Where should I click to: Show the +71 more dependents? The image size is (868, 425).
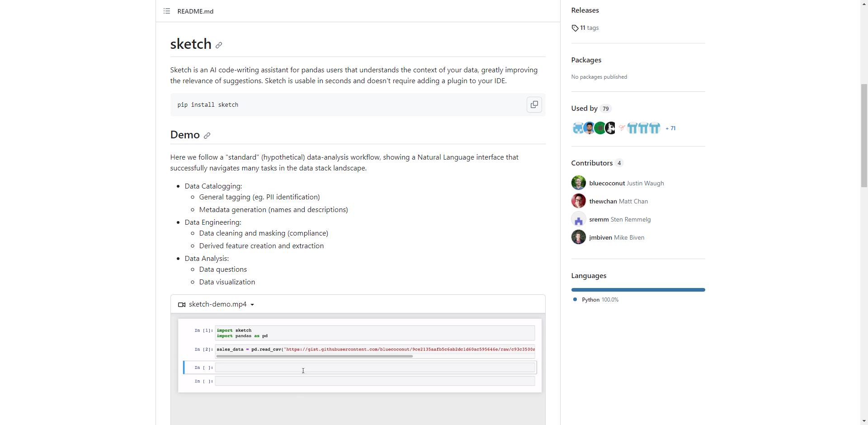[x=670, y=128]
